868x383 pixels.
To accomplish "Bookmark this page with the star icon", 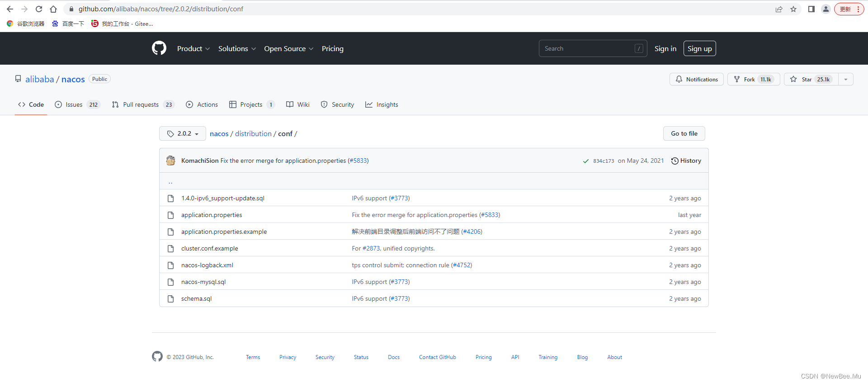I will point(793,9).
